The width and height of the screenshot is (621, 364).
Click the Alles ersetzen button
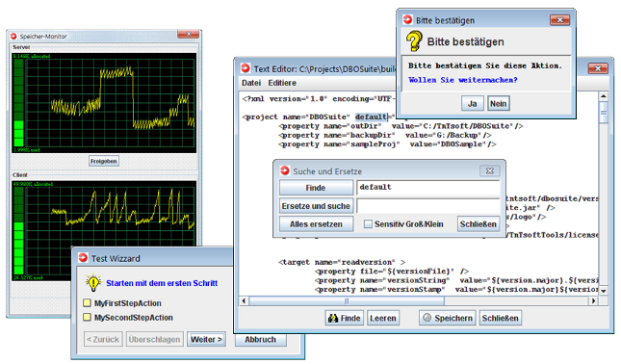coord(316,224)
